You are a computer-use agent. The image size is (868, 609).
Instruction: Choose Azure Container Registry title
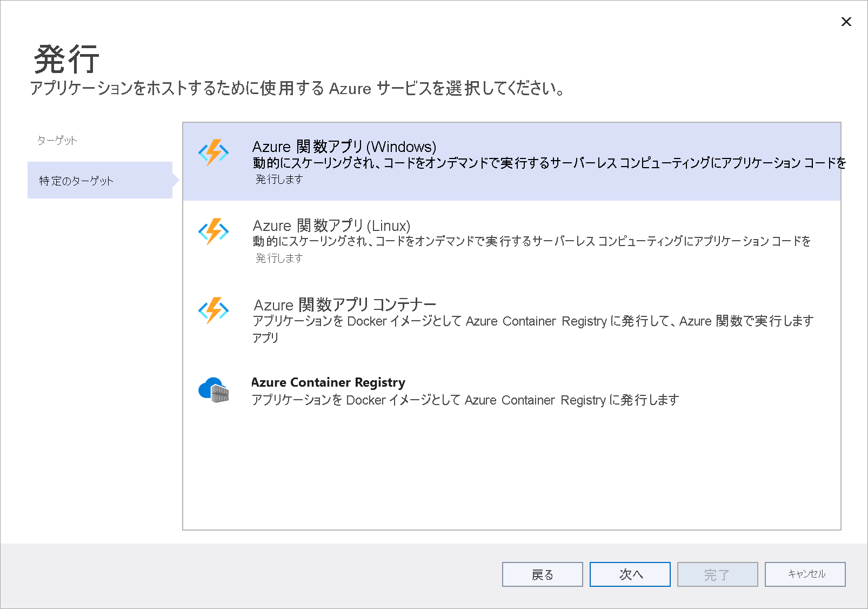coord(328,382)
